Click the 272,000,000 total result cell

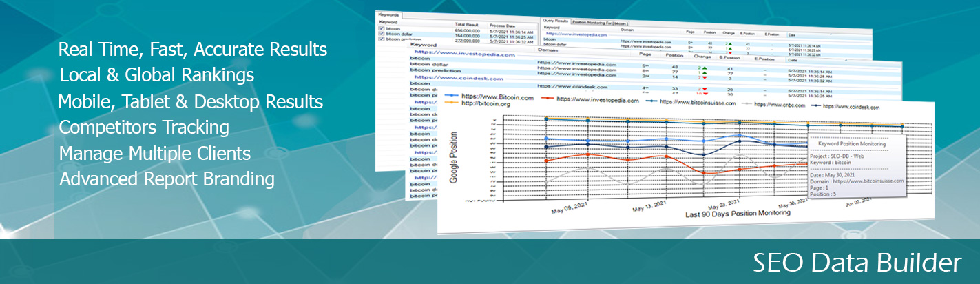468,41
